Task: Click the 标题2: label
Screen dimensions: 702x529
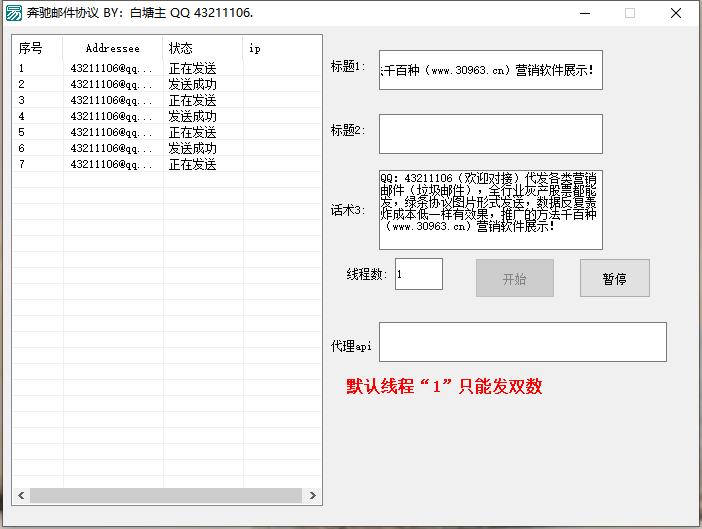Action: click(x=348, y=130)
